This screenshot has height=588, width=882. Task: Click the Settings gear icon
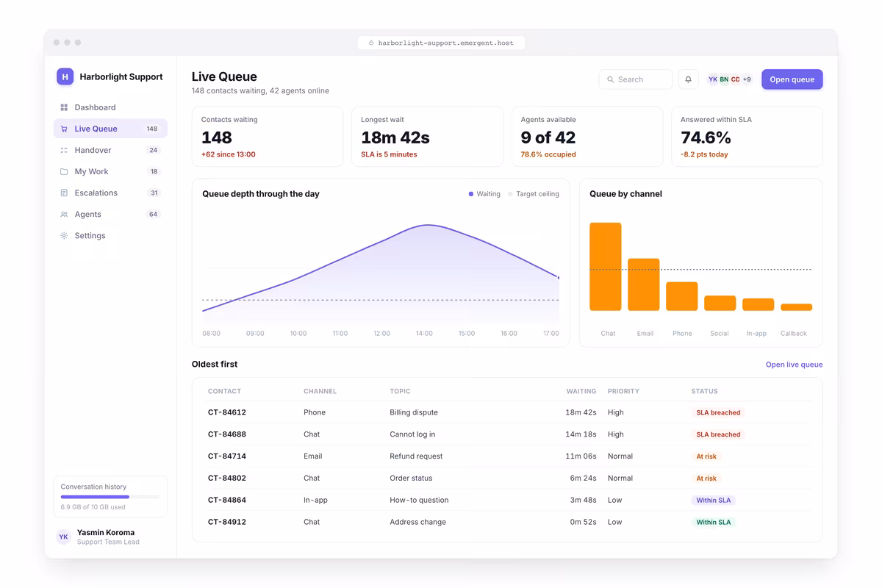(x=64, y=235)
